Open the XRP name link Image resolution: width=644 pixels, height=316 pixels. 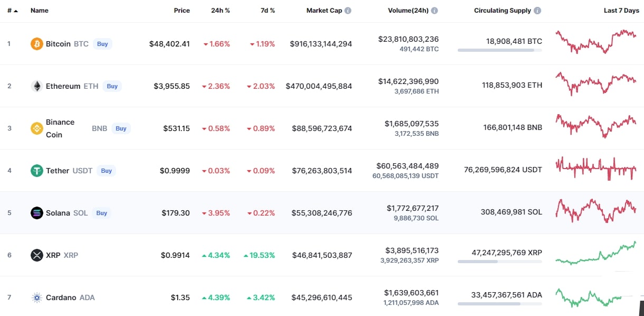click(x=53, y=255)
